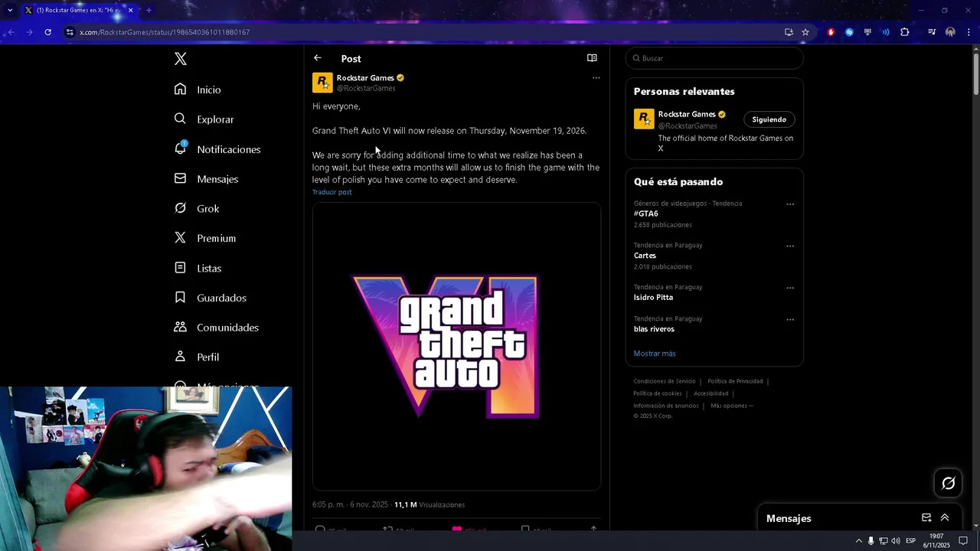Open more options for Cartes trend

(x=790, y=246)
